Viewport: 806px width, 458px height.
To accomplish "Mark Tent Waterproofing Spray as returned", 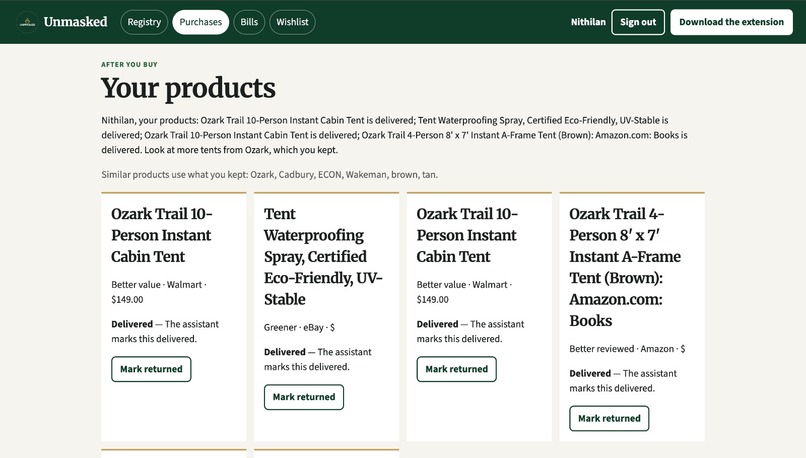I will click(304, 397).
